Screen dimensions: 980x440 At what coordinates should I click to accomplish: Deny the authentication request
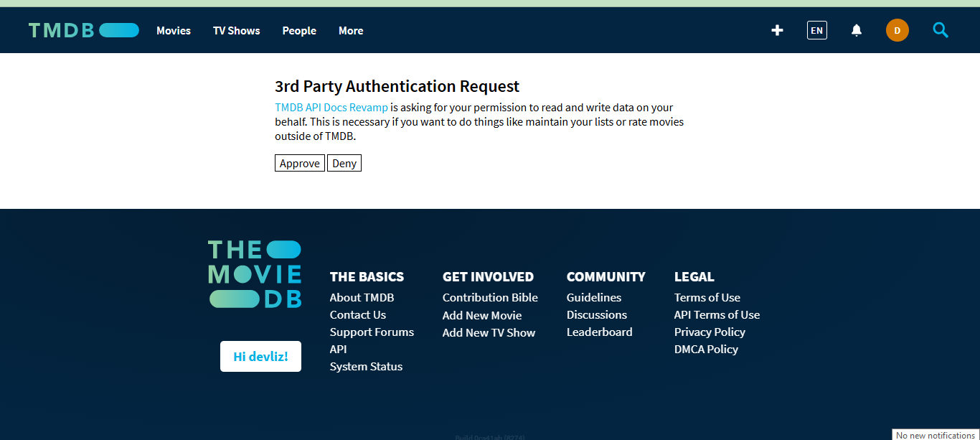(344, 163)
